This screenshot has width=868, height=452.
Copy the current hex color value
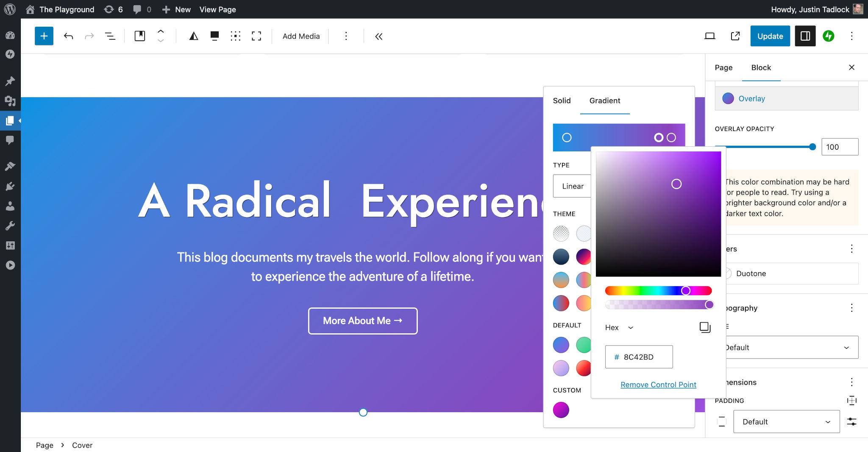[704, 327]
